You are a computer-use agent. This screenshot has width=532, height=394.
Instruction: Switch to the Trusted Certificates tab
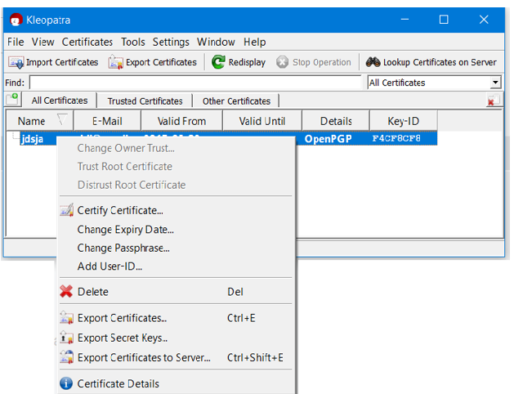[145, 101]
